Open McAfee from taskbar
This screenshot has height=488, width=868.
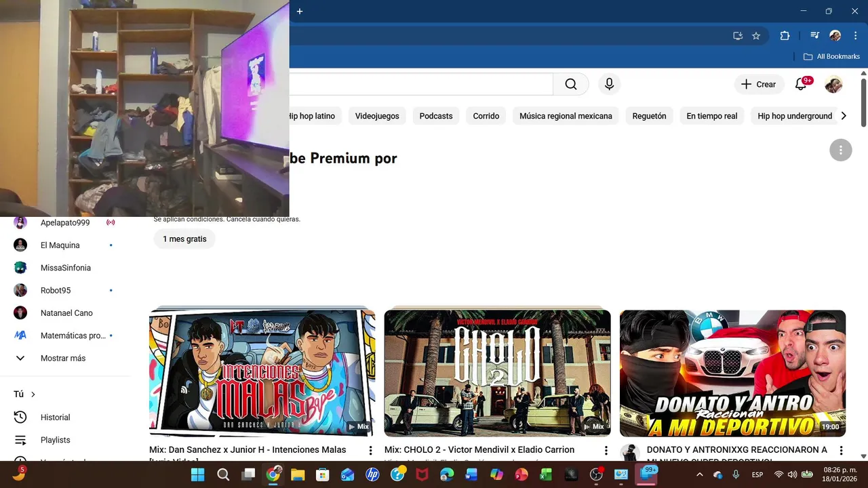[422, 474]
